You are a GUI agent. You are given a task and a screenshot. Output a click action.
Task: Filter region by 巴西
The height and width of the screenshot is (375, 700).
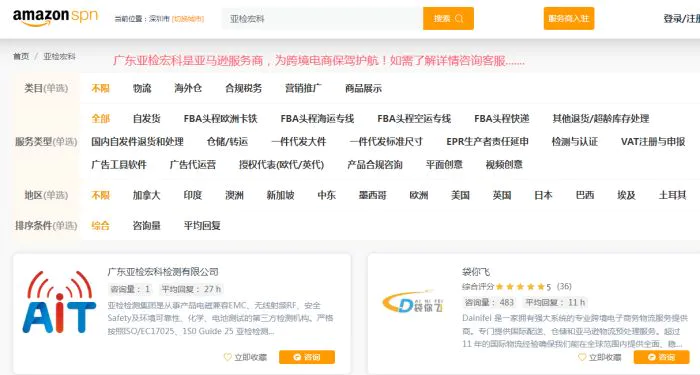tap(585, 195)
